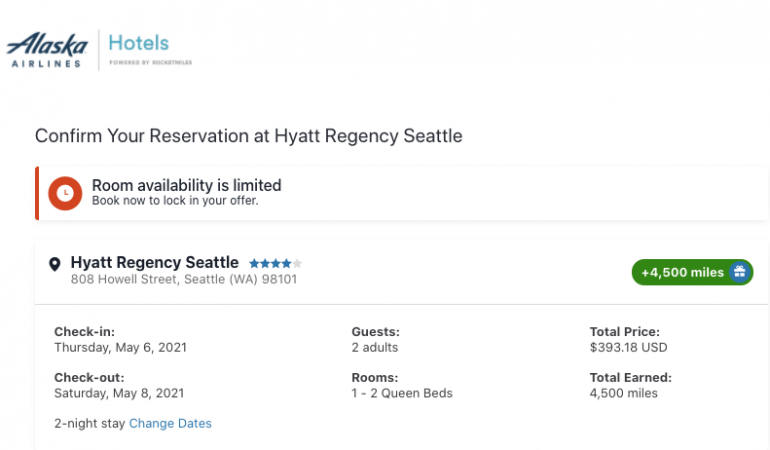Click the Confirm Your Reservation heading
The width and height of the screenshot is (770, 450).
(248, 136)
